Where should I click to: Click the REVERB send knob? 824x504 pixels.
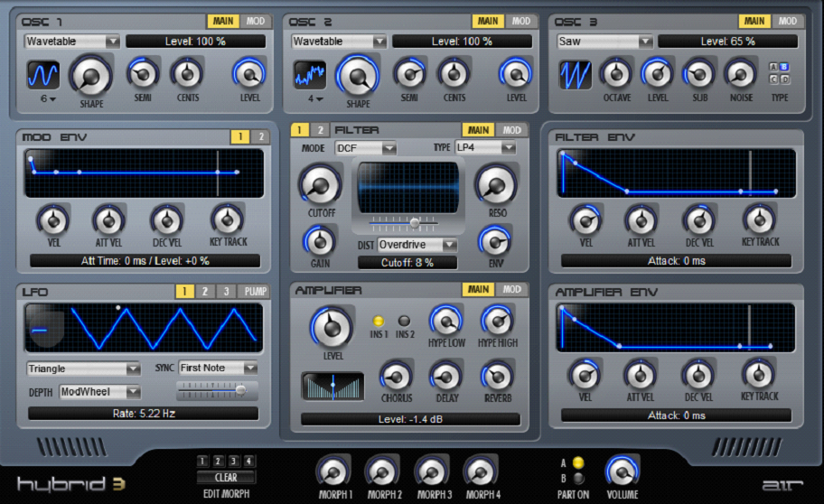tap(497, 377)
